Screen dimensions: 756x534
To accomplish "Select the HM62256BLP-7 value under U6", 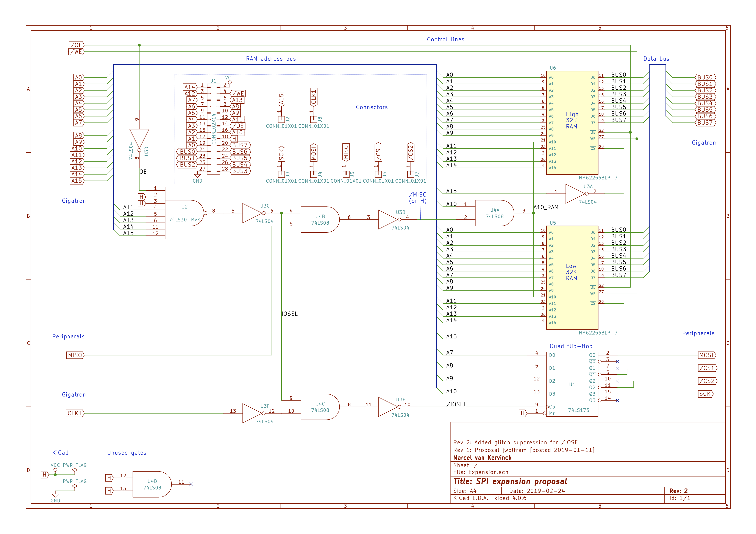I will [598, 178].
